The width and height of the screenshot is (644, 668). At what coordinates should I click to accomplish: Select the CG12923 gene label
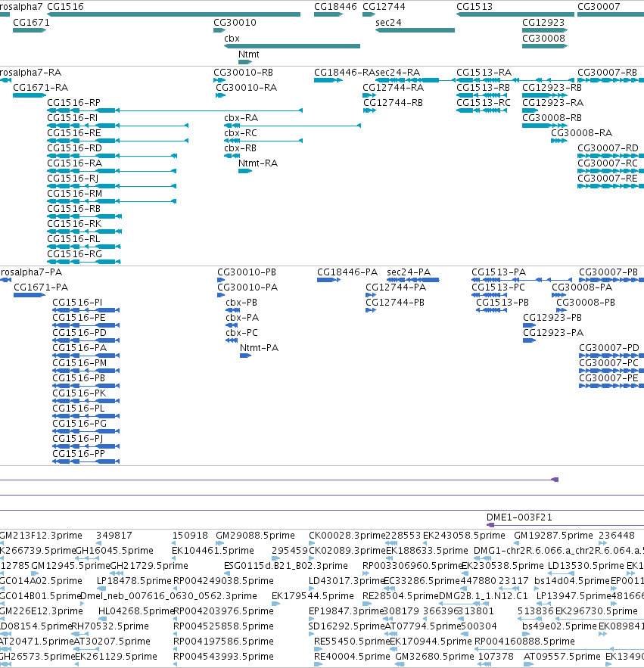coord(543,23)
